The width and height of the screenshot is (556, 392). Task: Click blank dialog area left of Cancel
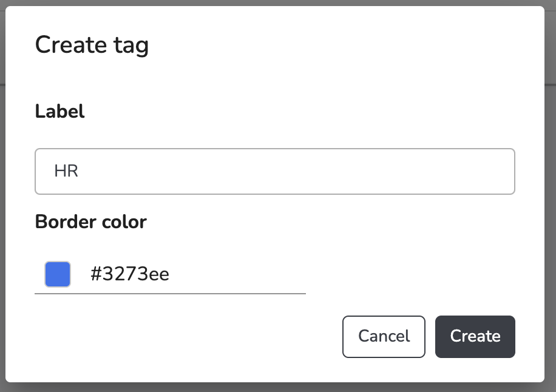(x=182, y=336)
